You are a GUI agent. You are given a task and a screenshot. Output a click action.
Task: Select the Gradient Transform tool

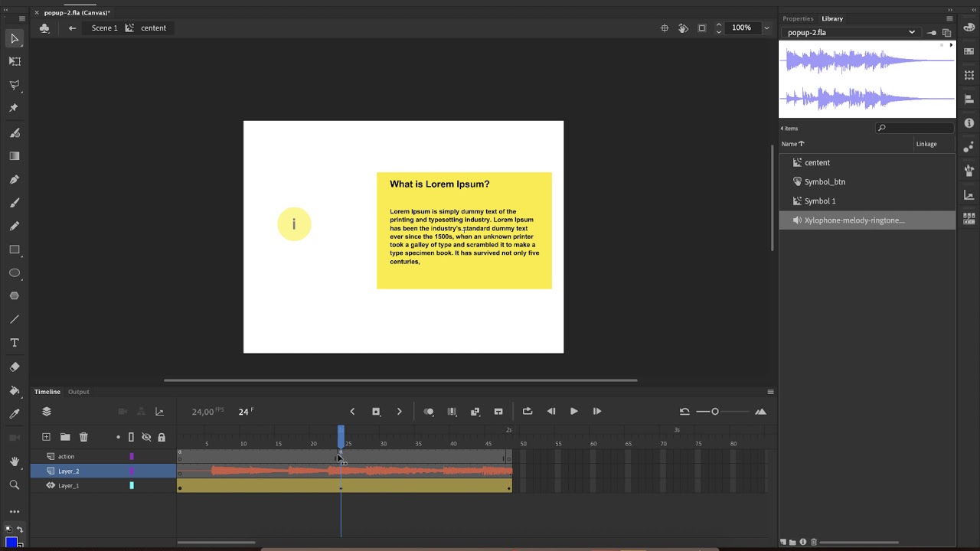(x=15, y=156)
